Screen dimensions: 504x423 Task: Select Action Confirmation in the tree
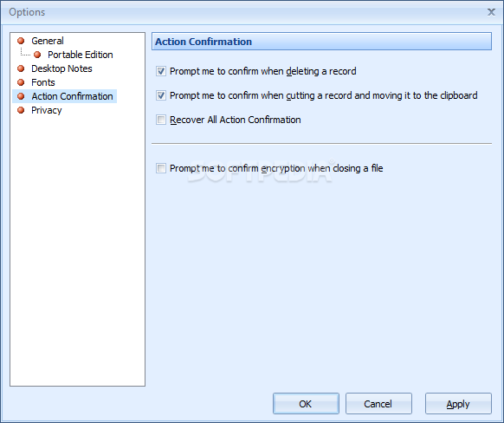[72, 96]
